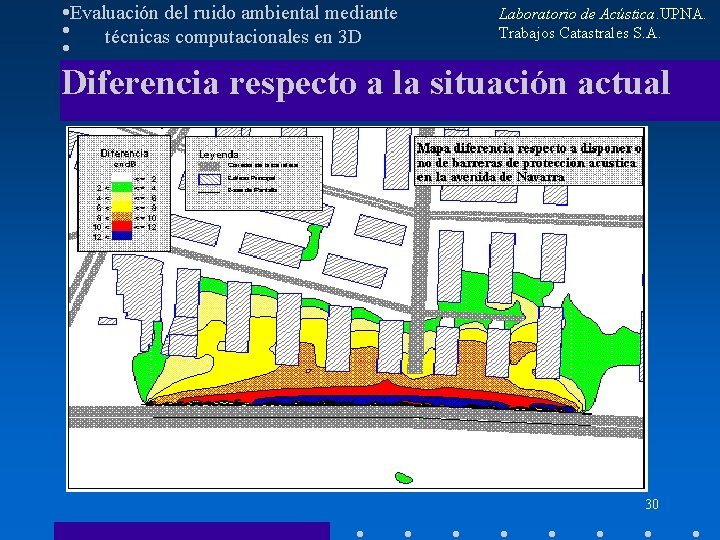Click the hatched building symbol in Leyenda
This screenshot has height=540, width=720.
coord(209,179)
